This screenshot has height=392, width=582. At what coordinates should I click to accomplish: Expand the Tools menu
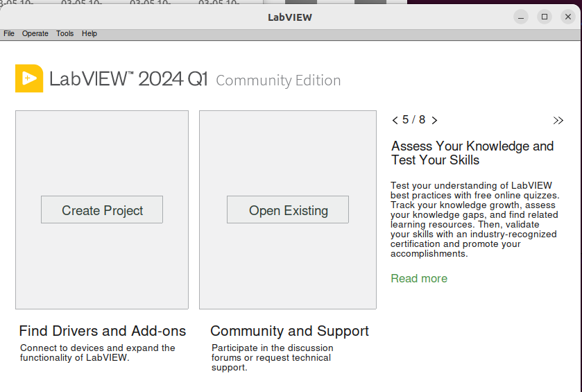(x=65, y=33)
